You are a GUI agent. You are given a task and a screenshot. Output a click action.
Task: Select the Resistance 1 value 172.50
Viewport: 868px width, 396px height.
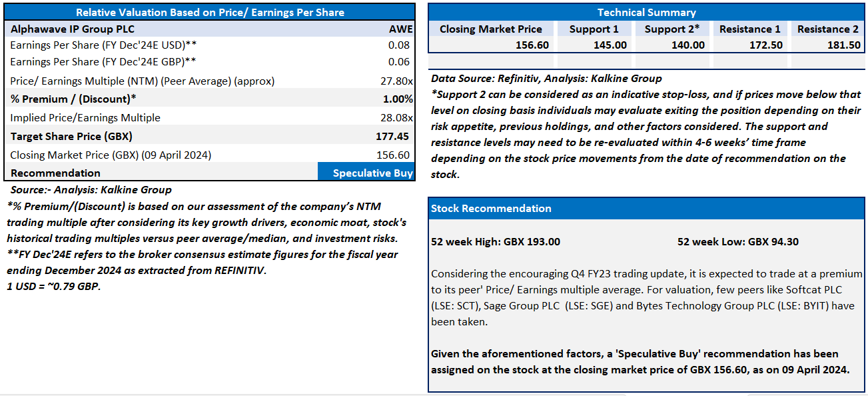tap(764, 45)
